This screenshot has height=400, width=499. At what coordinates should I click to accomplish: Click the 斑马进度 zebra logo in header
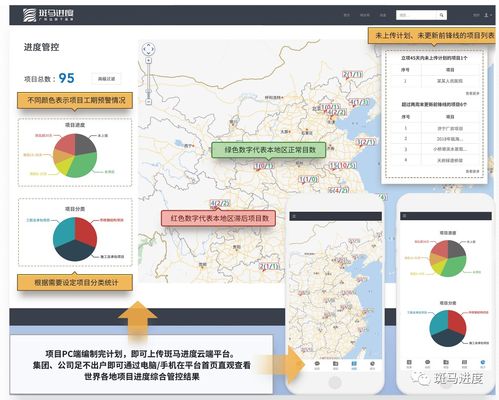point(48,15)
